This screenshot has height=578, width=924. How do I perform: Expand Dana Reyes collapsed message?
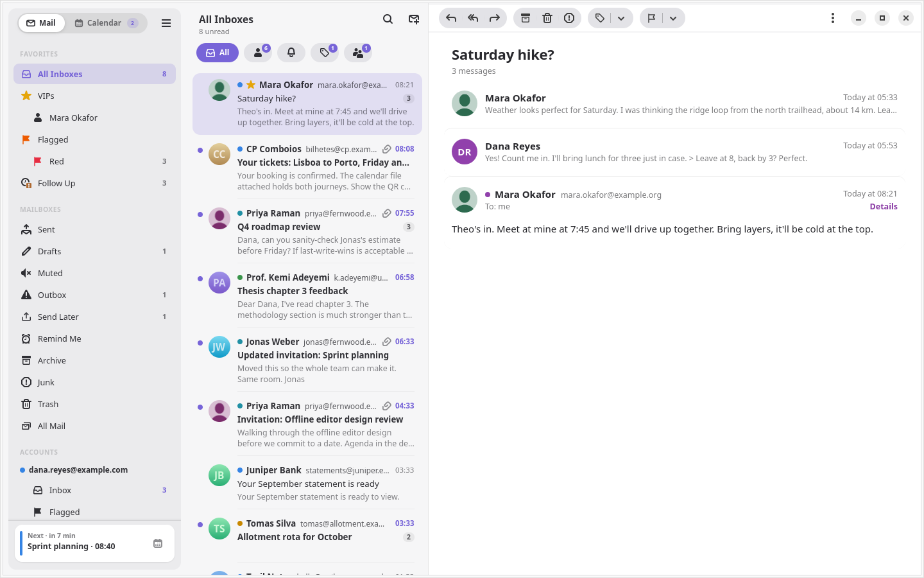tap(674, 152)
